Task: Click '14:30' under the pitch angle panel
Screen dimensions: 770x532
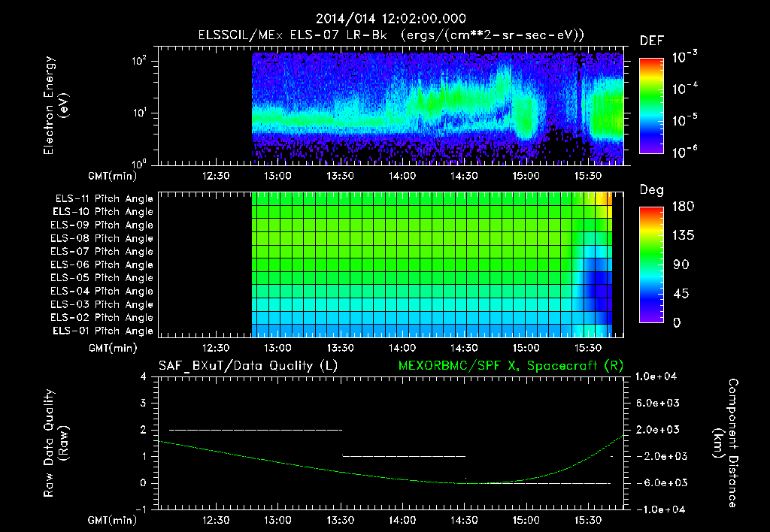Action: coord(464,349)
